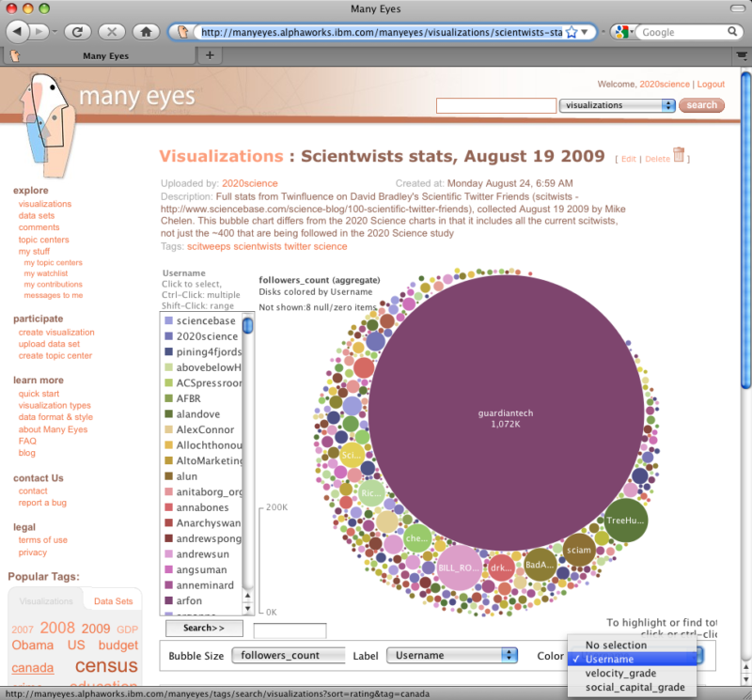Click the scitweeps tag
The image size is (752, 700).
pyautogui.click(x=209, y=246)
